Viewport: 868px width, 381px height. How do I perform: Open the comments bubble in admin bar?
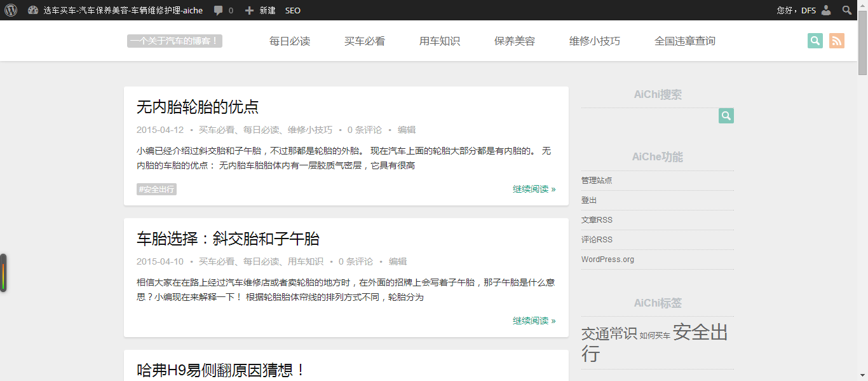(x=219, y=10)
